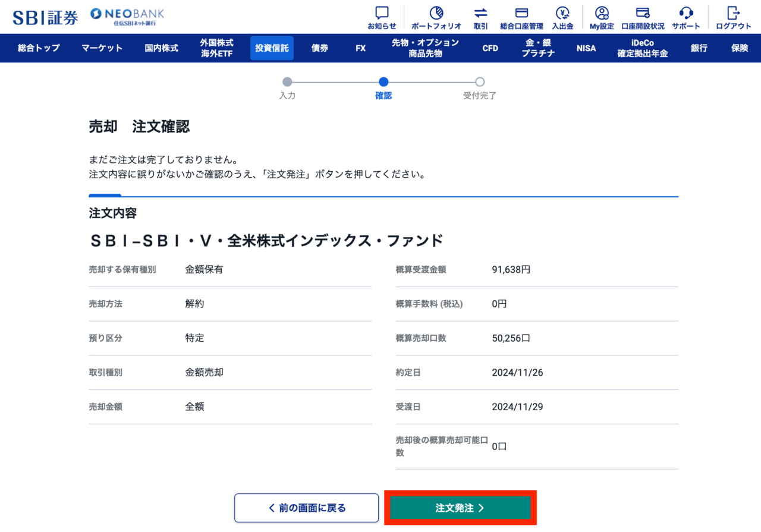Click the 売却 注文確認 heading

139,127
